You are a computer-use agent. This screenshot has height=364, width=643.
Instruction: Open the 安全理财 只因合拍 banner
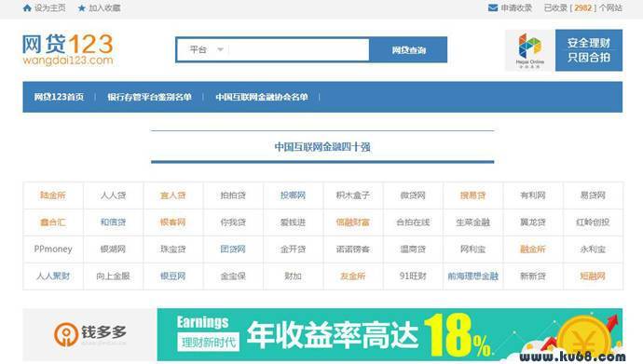pos(589,50)
